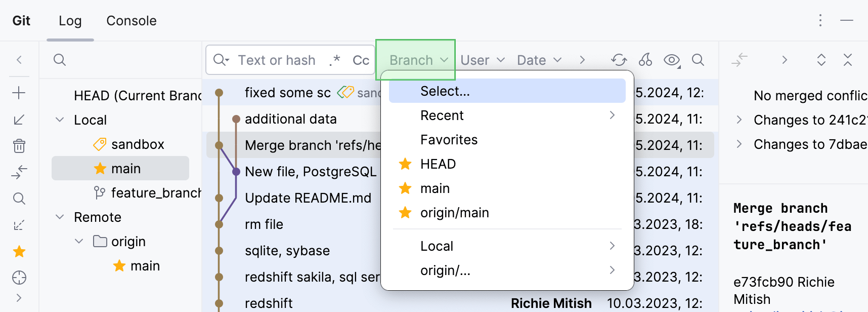This screenshot has width=868, height=312.
Task: Open the eye view options
Action: [x=672, y=60]
